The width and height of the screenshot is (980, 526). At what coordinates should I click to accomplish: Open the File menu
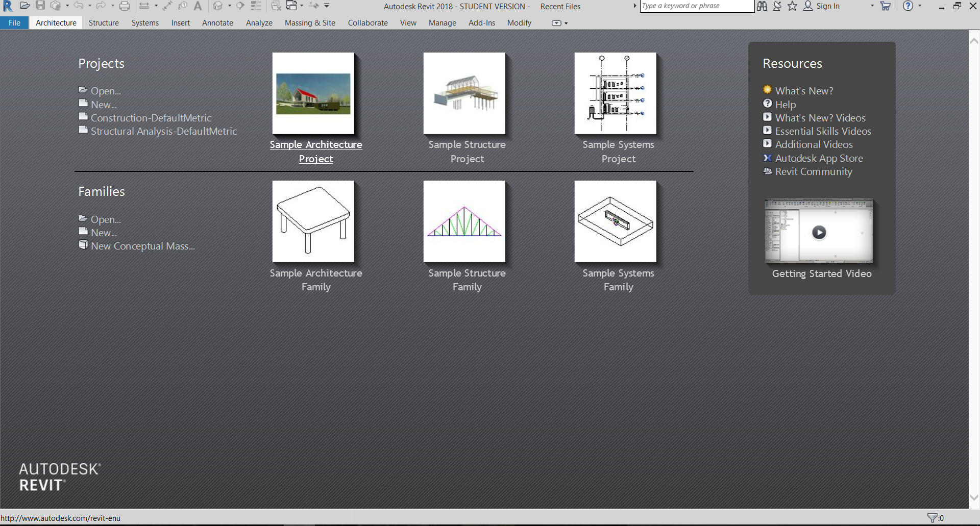(14, 23)
